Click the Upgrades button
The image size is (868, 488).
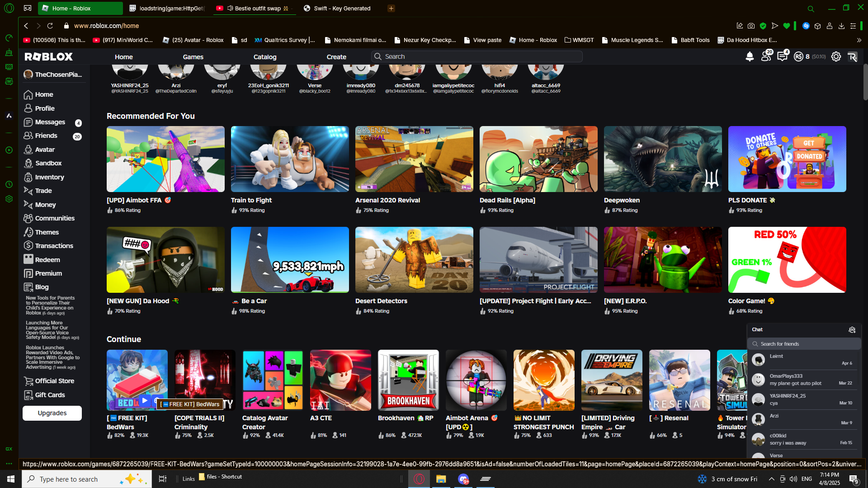(x=52, y=413)
